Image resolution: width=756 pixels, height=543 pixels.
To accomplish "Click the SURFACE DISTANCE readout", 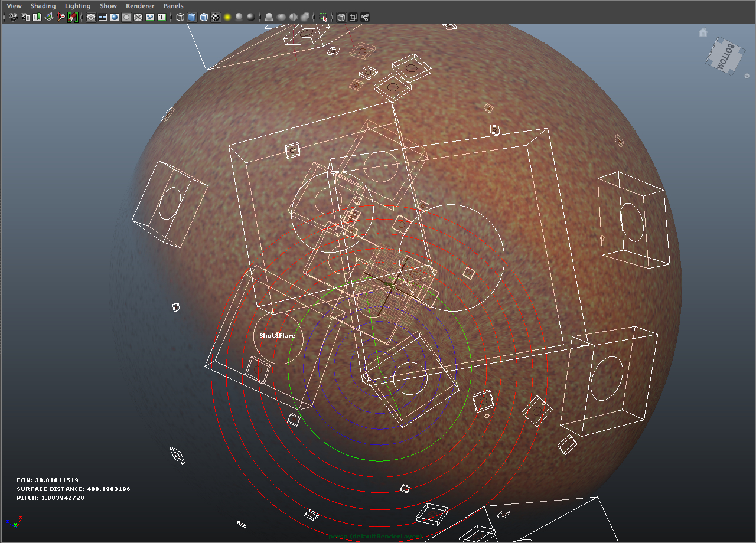I will [x=73, y=489].
